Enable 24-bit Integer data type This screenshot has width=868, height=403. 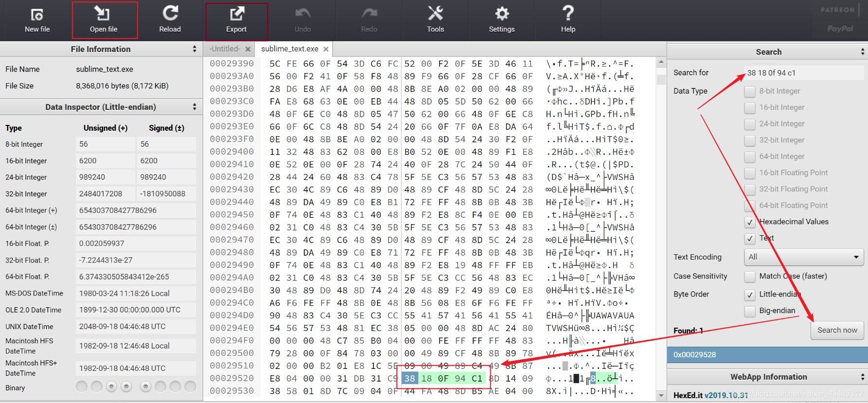(x=750, y=124)
